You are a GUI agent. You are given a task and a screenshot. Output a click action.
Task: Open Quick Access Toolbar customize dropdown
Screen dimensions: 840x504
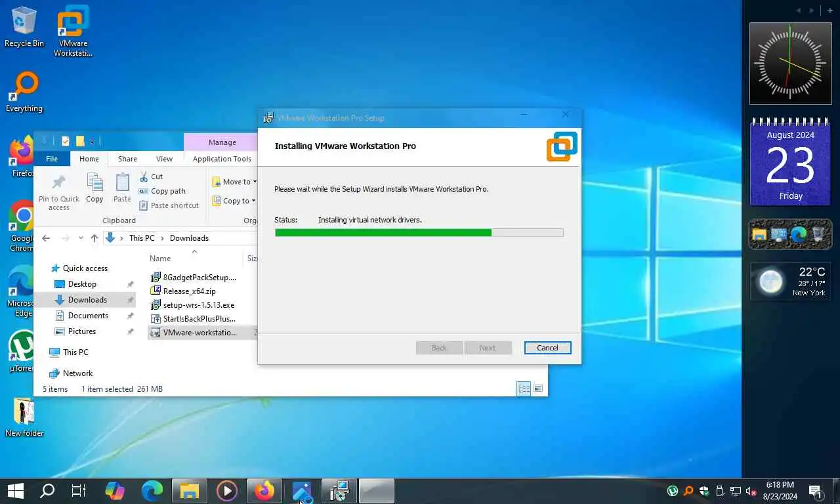(93, 142)
